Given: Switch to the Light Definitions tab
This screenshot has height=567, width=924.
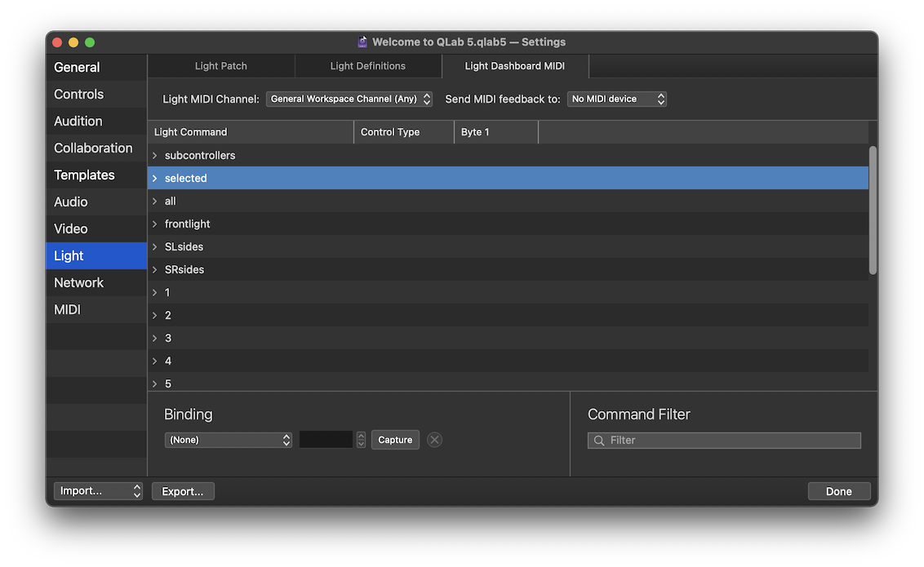Looking at the screenshot, I should 367,66.
